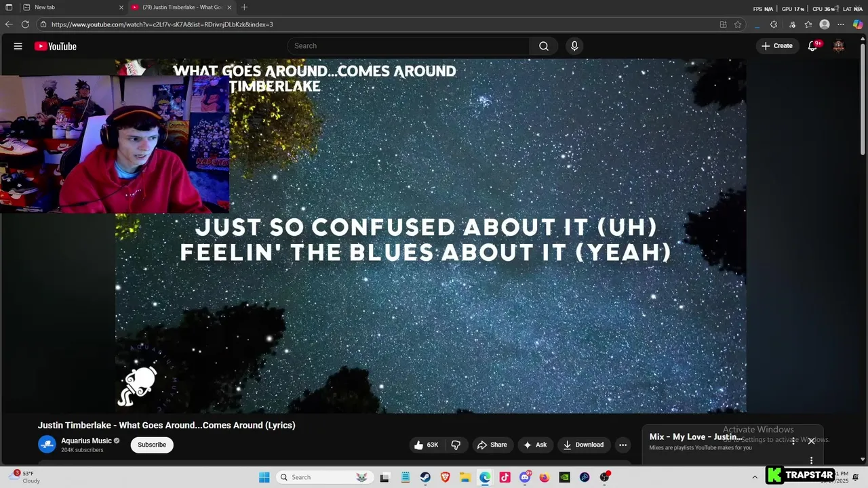Viewport: 868px width, 488px height.
Task: Close the Mix playlist panel
Action: click(811, 441)
